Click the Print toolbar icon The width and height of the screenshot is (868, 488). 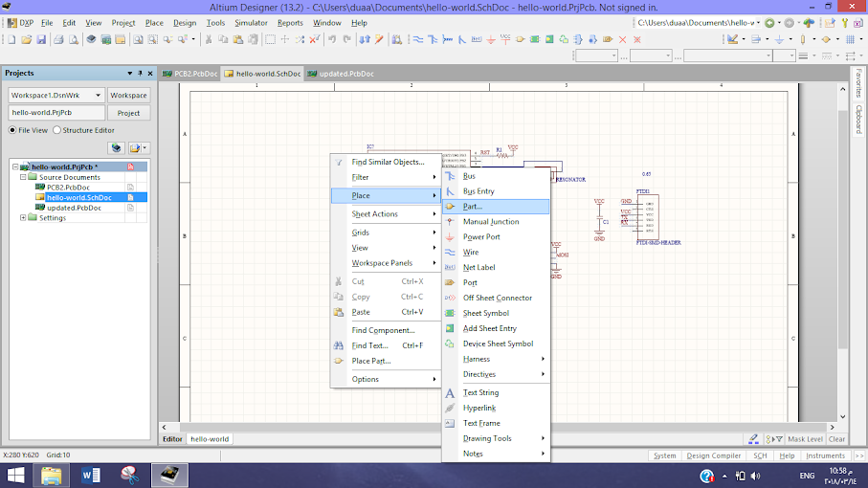58,39
